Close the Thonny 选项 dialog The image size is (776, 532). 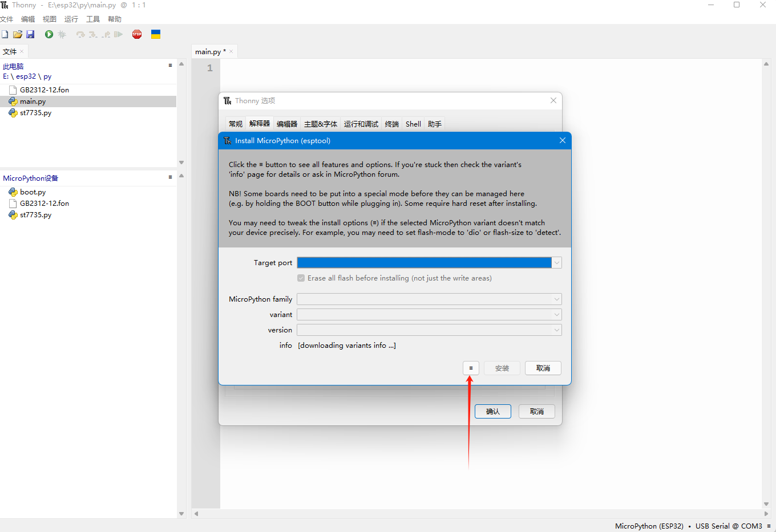coord(553,100)
